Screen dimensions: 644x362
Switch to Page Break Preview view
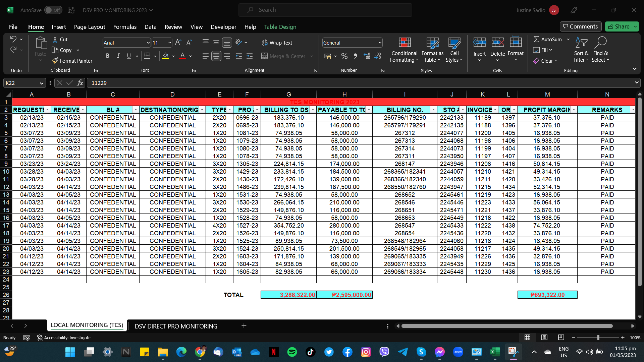[561, 337]
